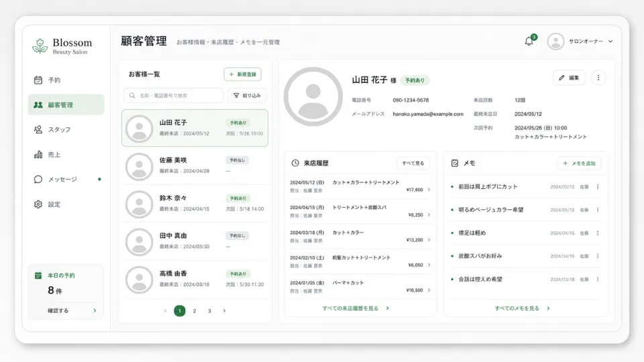Click the 編集 edit button
Image resolution: width=644 pixels, height=362 pixels.
click(x=569, y=78)
